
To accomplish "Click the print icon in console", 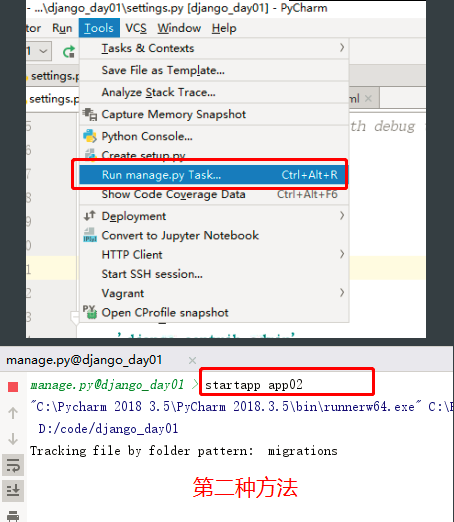I will (x=13, y=515).
